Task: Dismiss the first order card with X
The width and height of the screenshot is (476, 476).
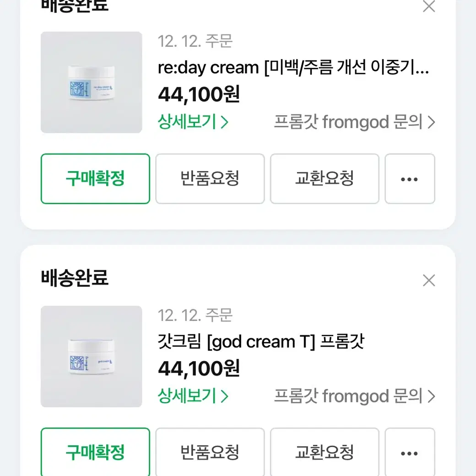Action: coord(429,6)
